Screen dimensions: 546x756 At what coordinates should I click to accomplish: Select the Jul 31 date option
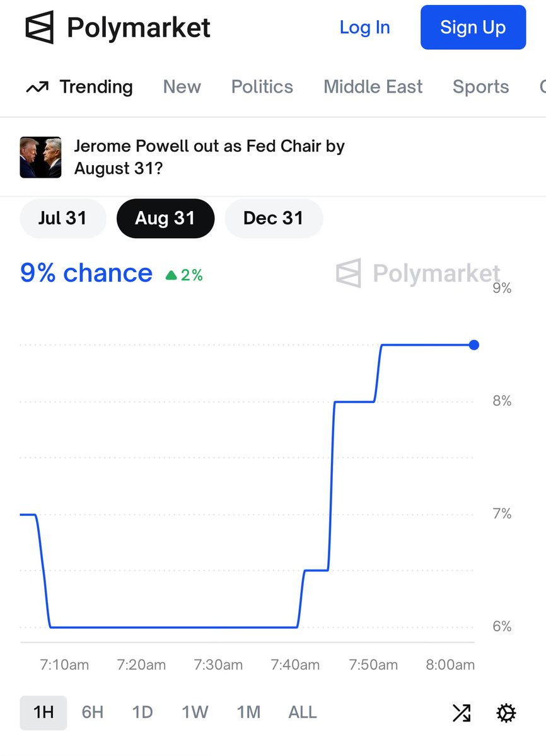62,218
